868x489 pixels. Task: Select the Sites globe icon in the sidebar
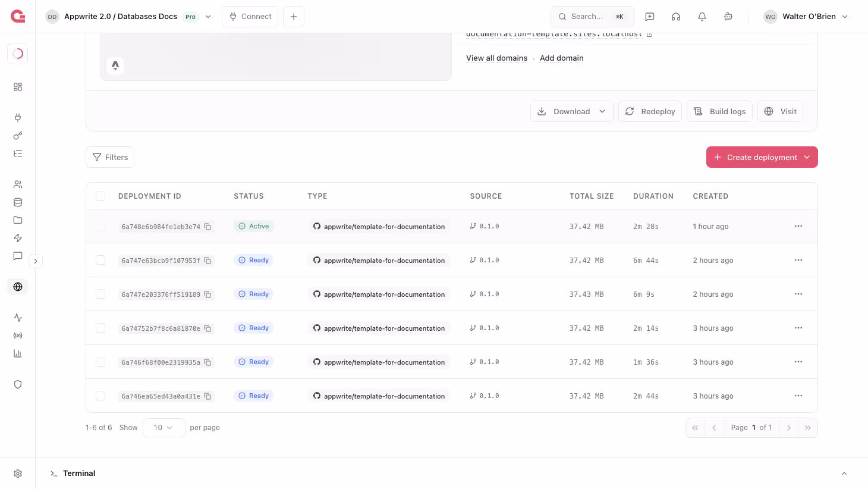(18, 287)
